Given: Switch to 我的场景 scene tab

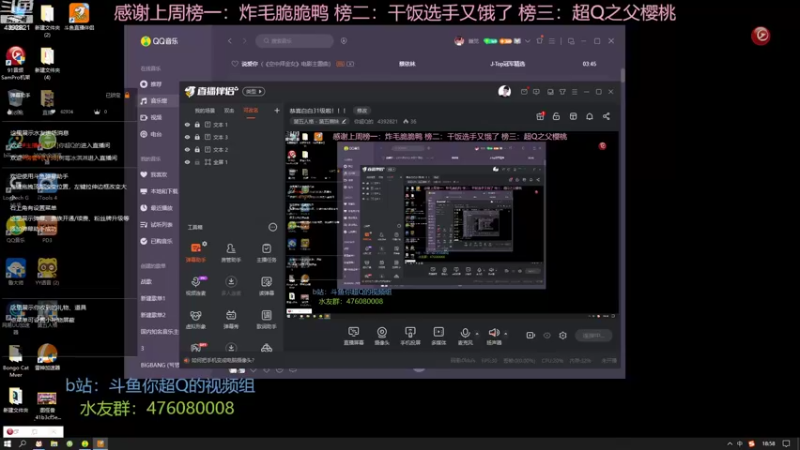Looking at the screenshot, I should (205, 111).
